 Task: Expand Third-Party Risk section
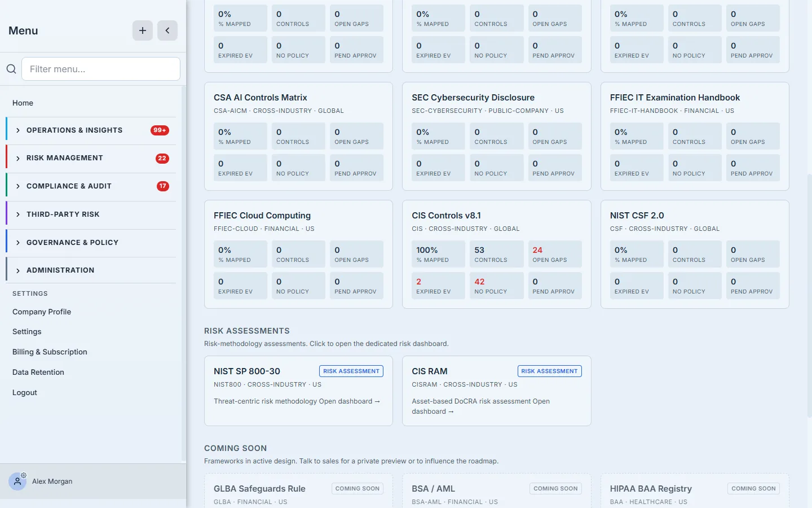(91, 214)
